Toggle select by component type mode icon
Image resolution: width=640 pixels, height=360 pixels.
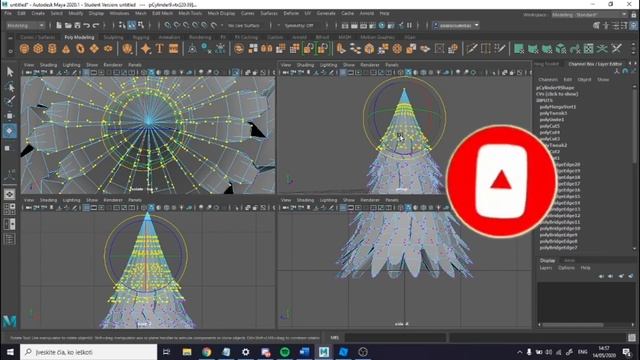[141, 25]
